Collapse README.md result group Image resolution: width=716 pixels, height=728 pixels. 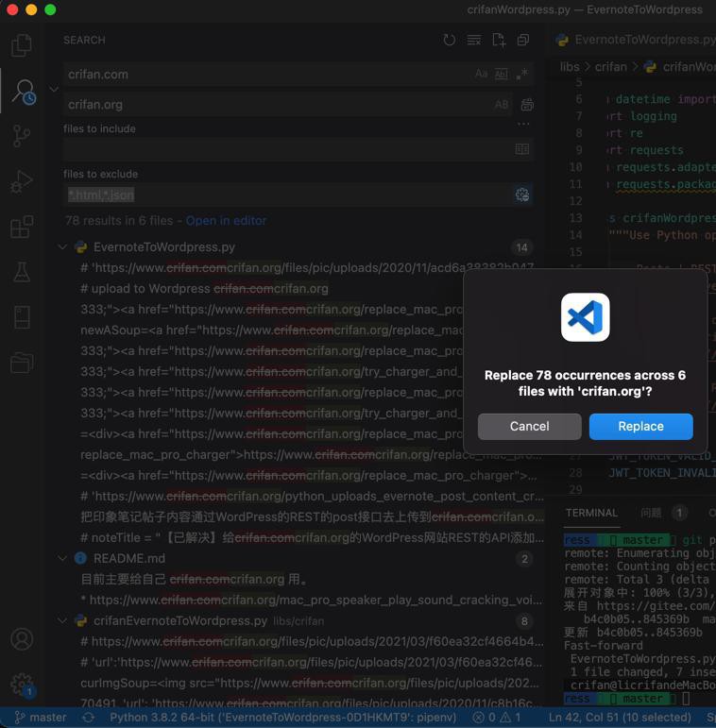click(62, 558)
